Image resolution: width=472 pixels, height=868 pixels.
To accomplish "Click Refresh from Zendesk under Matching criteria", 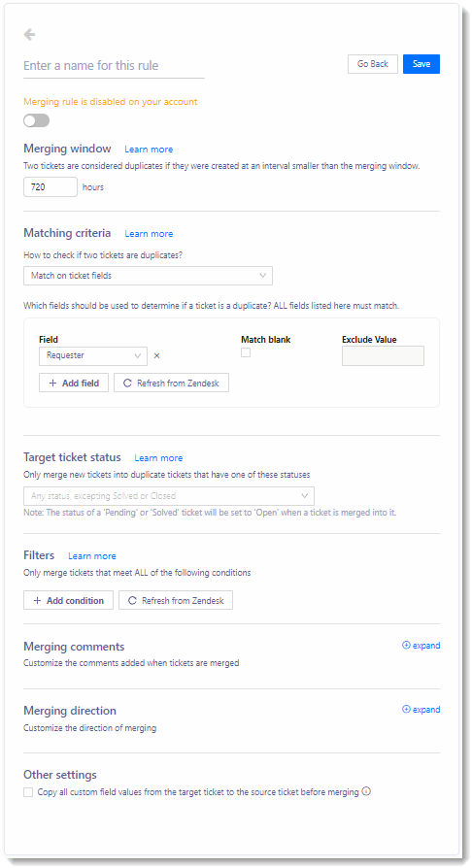I will pos(171,384).
